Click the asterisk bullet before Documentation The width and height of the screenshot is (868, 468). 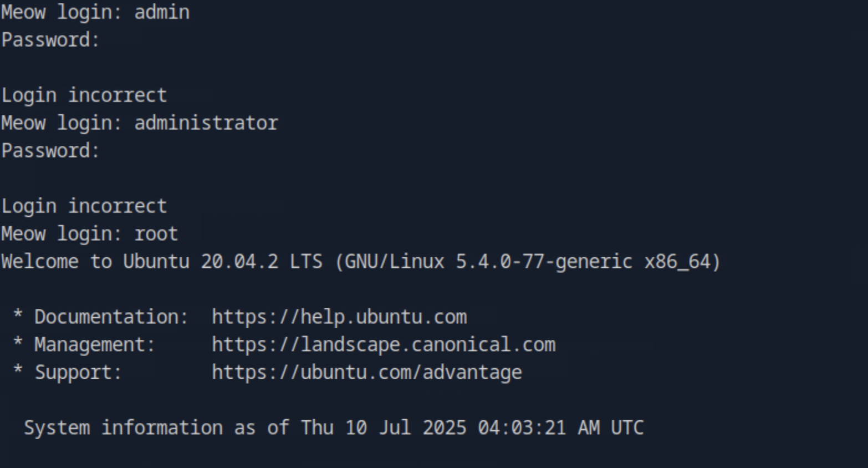click(x=18, y=316)
